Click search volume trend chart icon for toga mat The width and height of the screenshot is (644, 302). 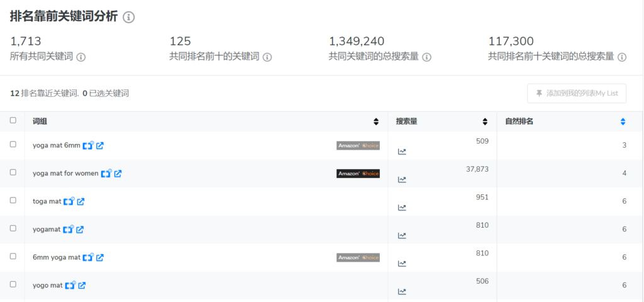402,208
